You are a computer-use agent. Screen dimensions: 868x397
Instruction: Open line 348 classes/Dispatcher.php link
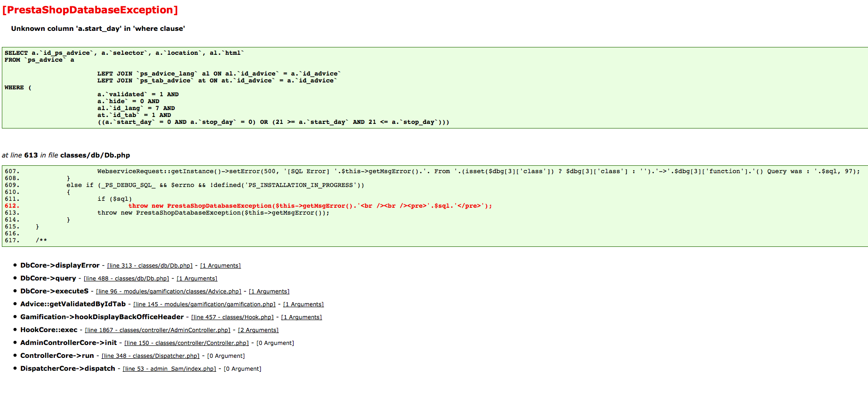150,356
